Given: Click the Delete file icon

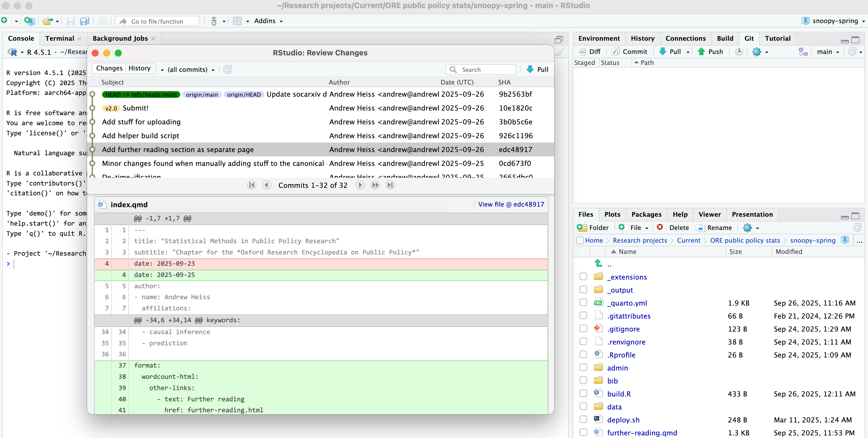Looking at the screenshot, I should [x=660, y=228].
